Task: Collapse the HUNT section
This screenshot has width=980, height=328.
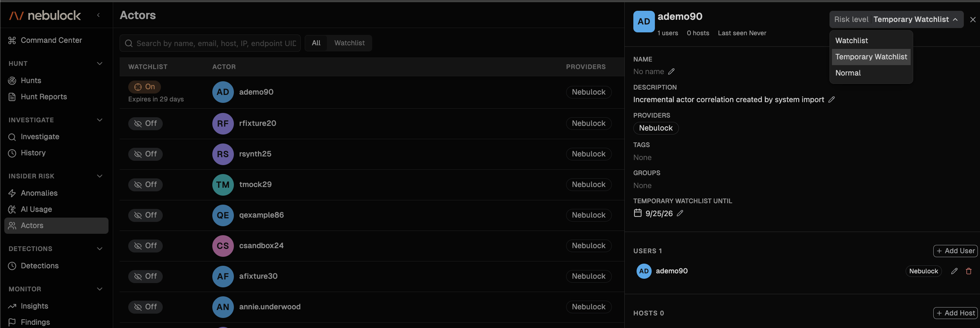Action: (x=100, y=64)
